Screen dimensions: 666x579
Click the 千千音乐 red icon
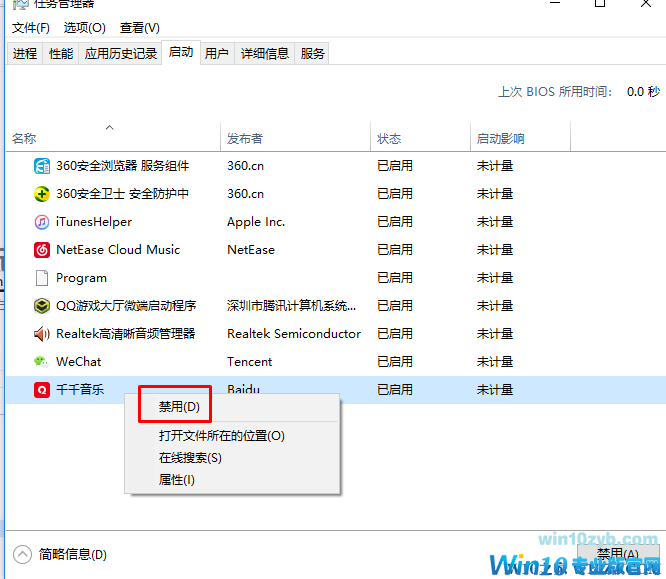coord(42,390)
